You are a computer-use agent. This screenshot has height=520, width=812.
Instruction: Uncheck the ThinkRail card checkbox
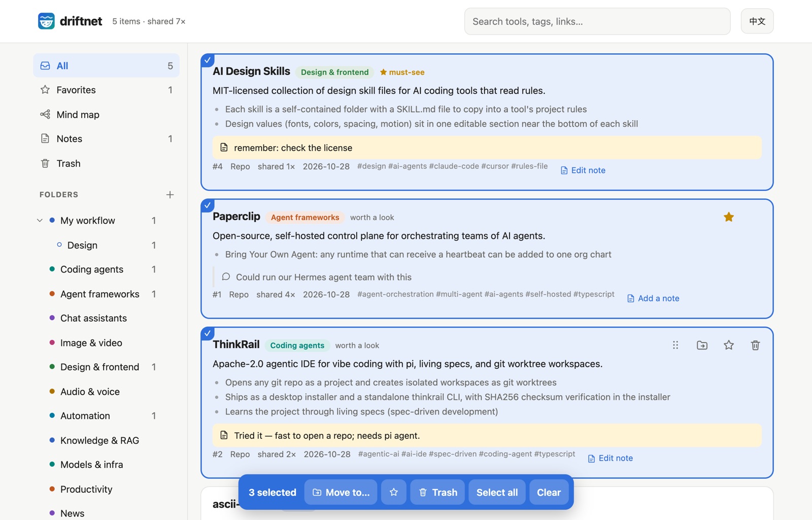pos(208,333)
